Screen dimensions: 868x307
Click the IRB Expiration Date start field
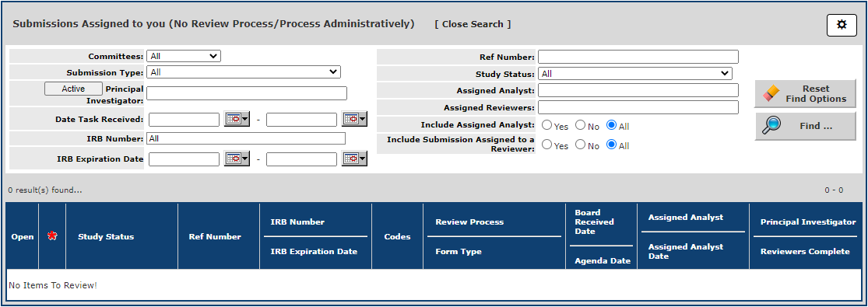coord(184,159)
